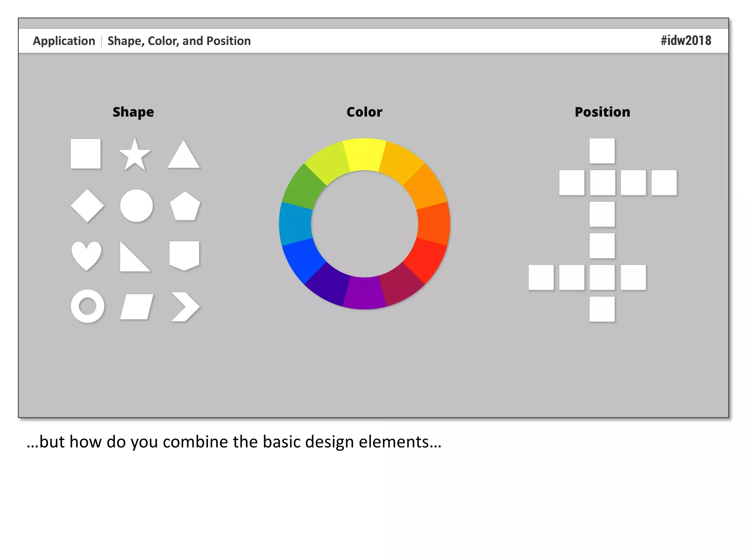The image size is (747, 560).
Task: Click the Application header label
Action: 64,41
